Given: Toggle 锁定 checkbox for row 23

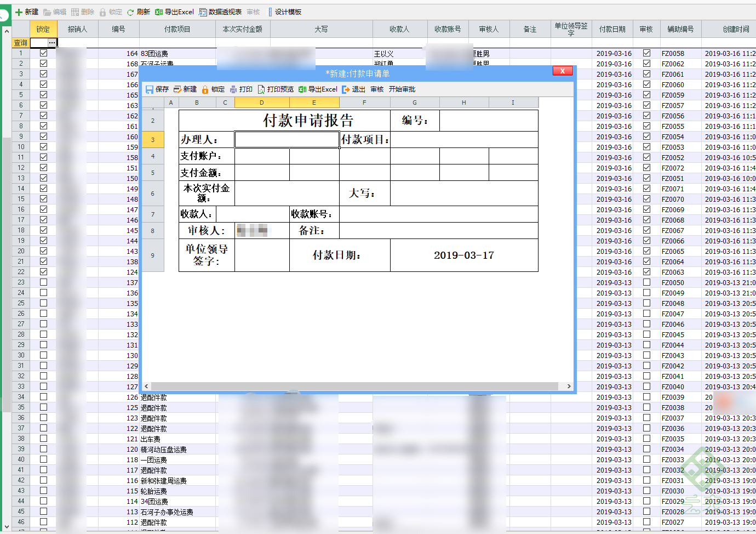Looking at the screenshot, I should coord(43,282).
